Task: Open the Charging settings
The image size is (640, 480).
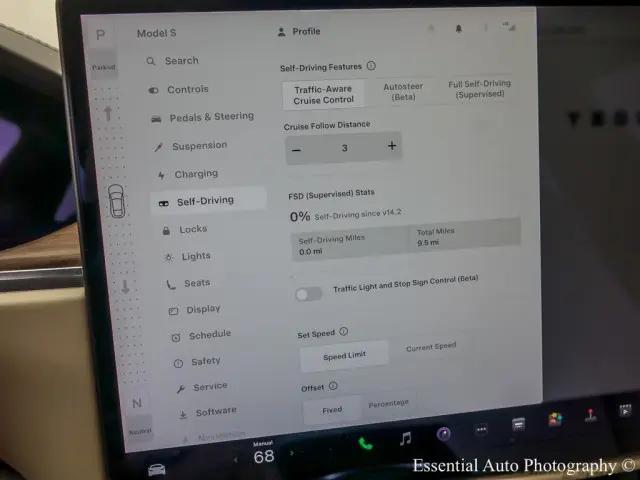Action: pos(188,174)
